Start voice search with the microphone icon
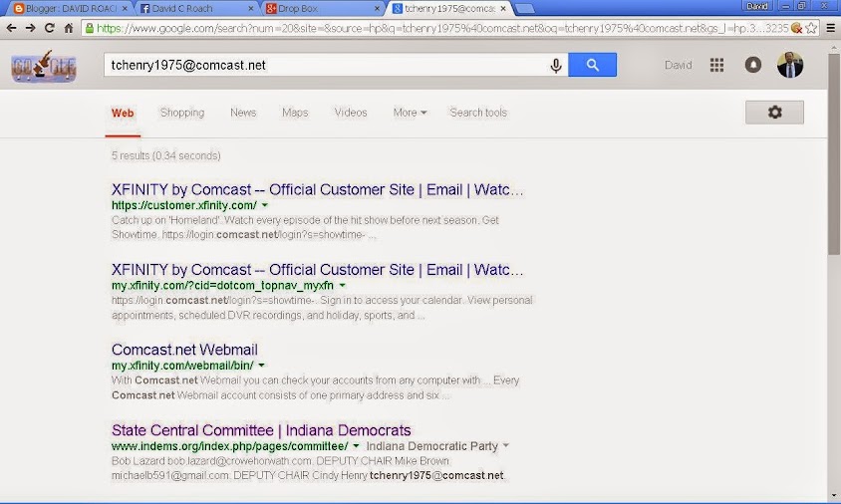 coord(556,65)
